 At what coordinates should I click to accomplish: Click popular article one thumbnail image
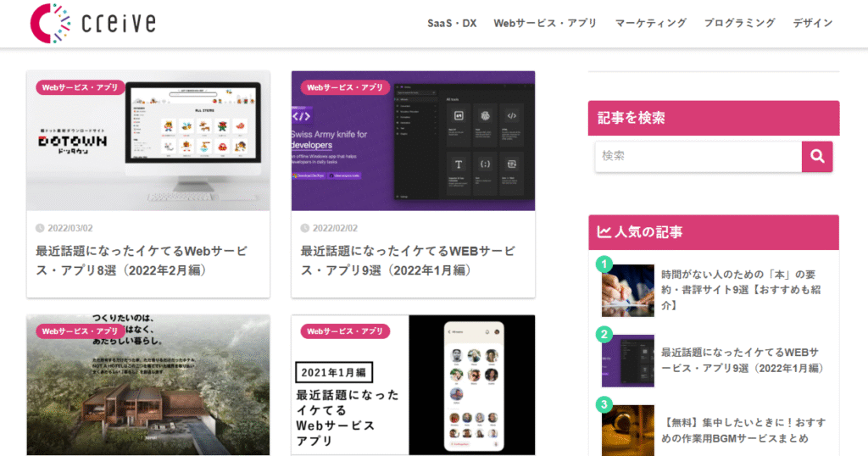[x=627, y=291]
